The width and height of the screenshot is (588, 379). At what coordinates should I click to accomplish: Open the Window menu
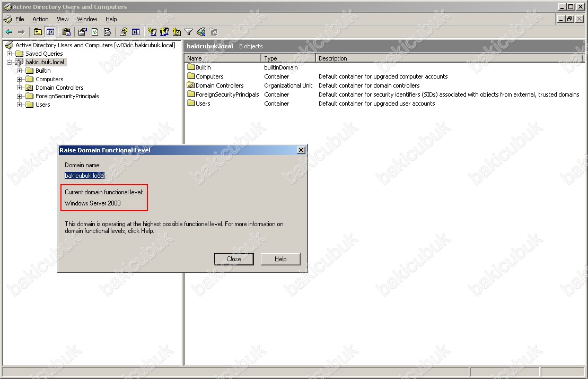[x=87, y=19]
